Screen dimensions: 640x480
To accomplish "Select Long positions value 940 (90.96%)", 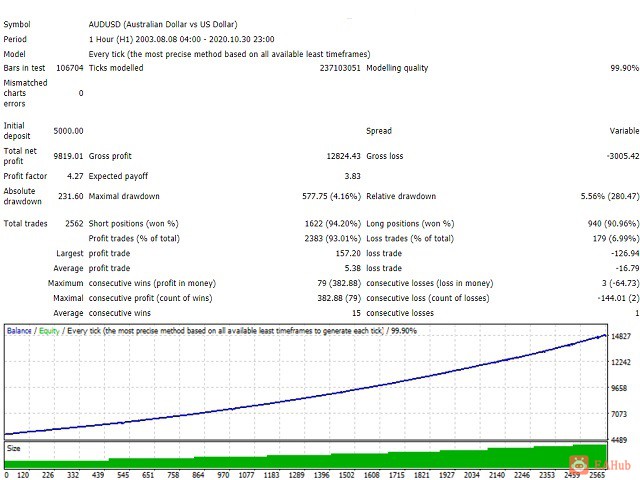I will [x=613, y=224].
